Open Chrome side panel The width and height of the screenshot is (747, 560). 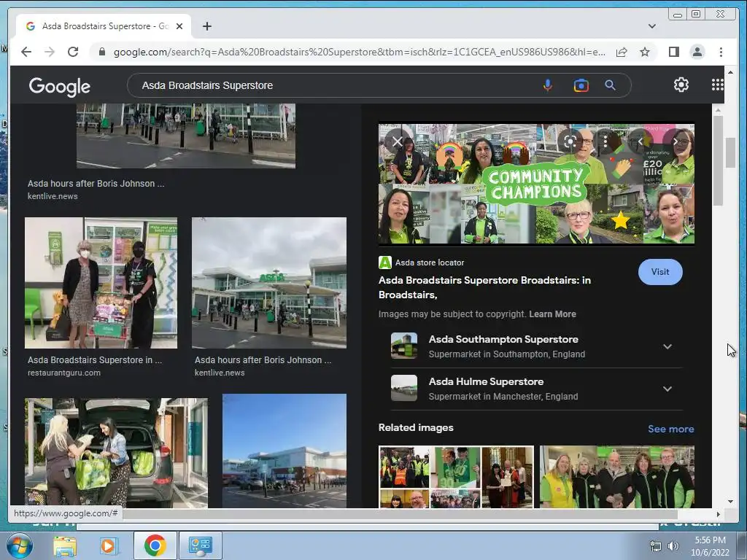click(673, 52)
